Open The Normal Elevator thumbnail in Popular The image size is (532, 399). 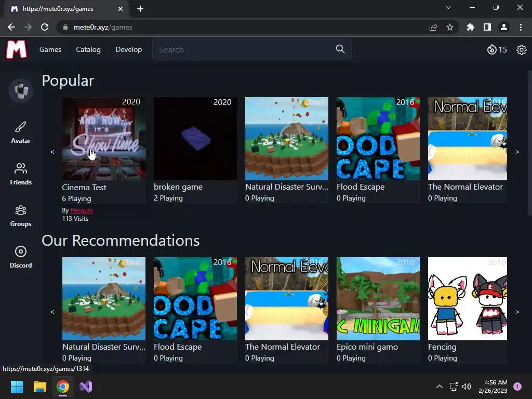(x=468, y=139)
